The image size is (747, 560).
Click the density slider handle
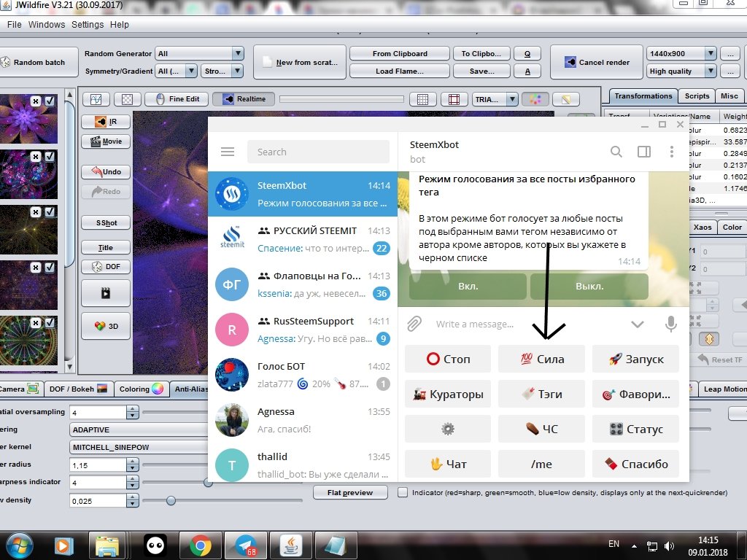coord(171,500)
